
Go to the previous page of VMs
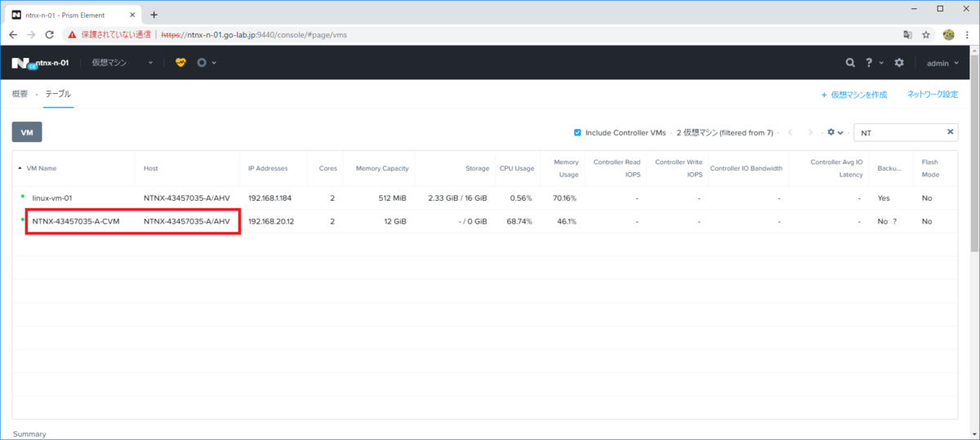click(x=790, y=132)
